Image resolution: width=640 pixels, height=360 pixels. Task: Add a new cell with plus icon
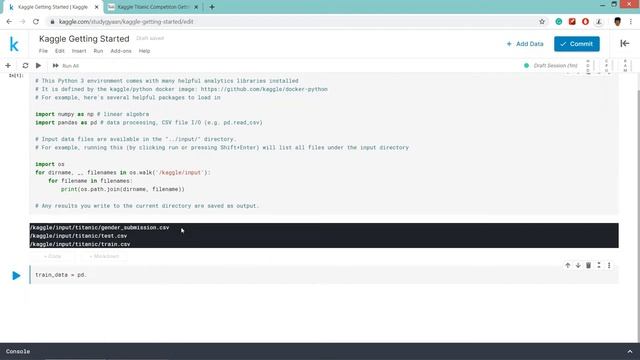tap(8, 65)
